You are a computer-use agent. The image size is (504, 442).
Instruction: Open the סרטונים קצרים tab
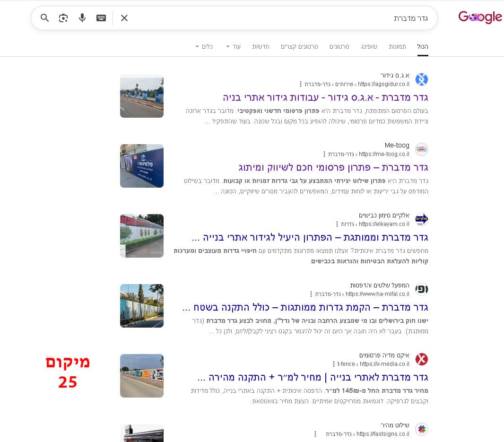tap(299, 47)
